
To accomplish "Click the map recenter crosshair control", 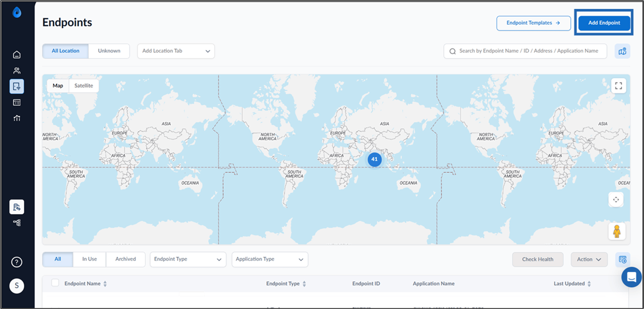I will (x=616, y=200).
